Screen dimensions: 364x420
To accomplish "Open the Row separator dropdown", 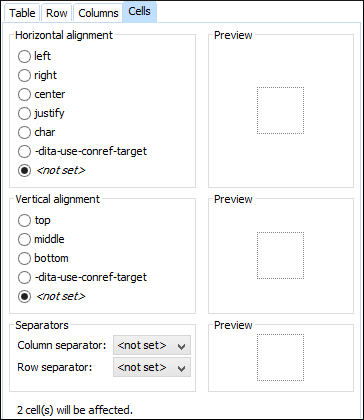I will (152, 367).
